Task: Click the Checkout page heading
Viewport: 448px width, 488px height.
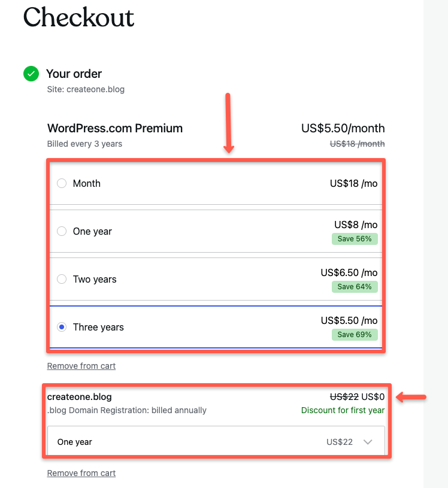Action: [x=78, y=19]
